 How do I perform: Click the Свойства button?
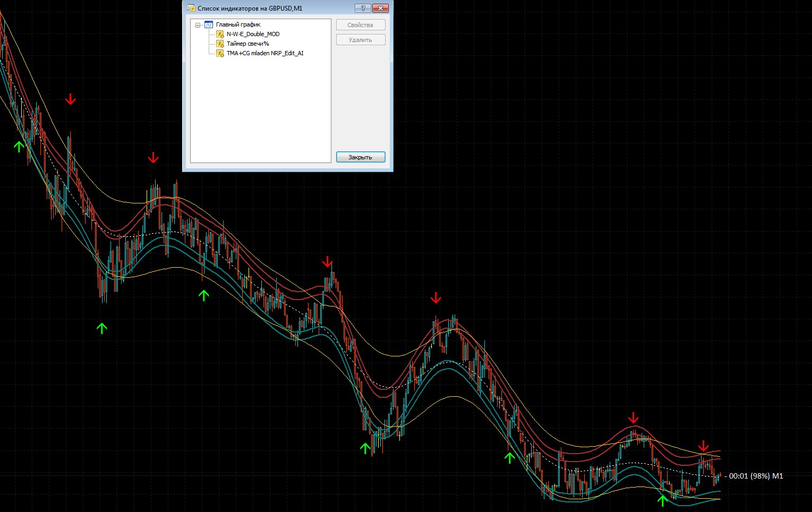[361, 25]
